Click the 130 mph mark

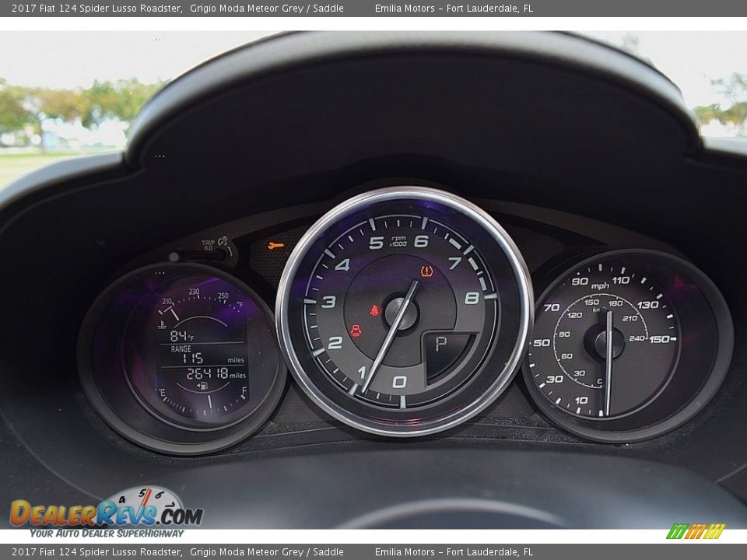tap(648, 304)
